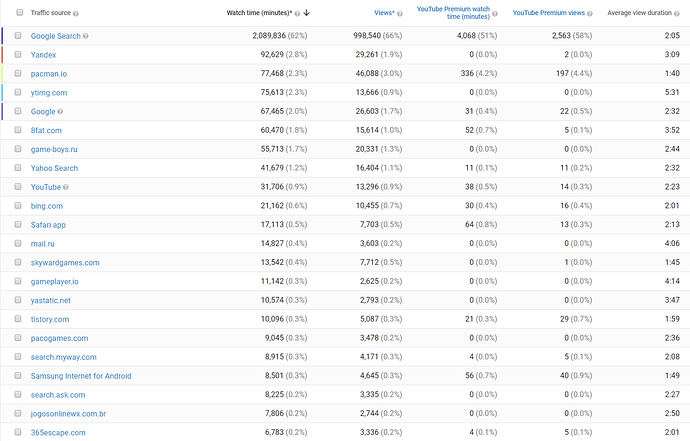Click the sort descending arrow on Watch time
This screenshot has width=690, height=441.
(x=306, y=13)
